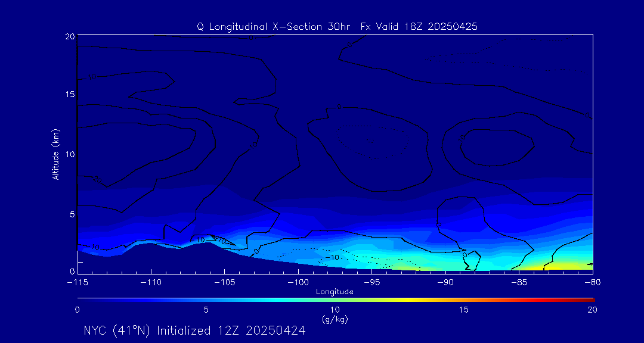Viewport: 644px width, 343px height.
Task: Click the altitude axis "15" tick label
Action: [70, 94]
